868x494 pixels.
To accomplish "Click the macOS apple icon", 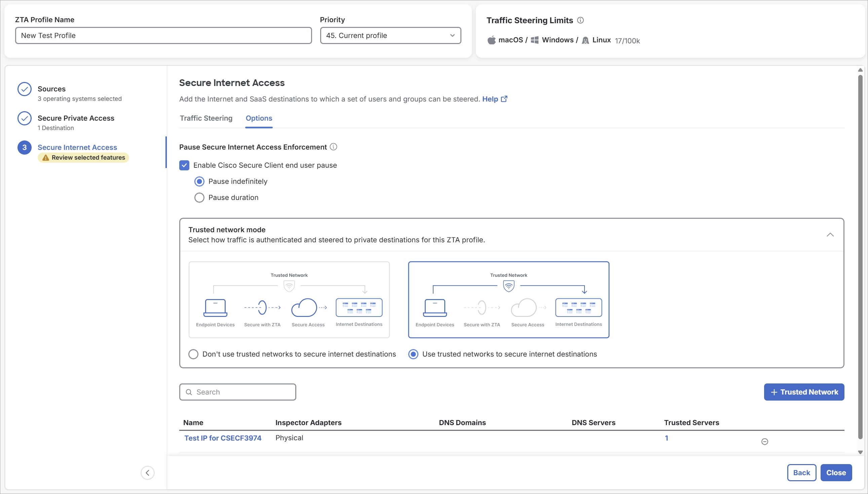I will tap(491, 40).
